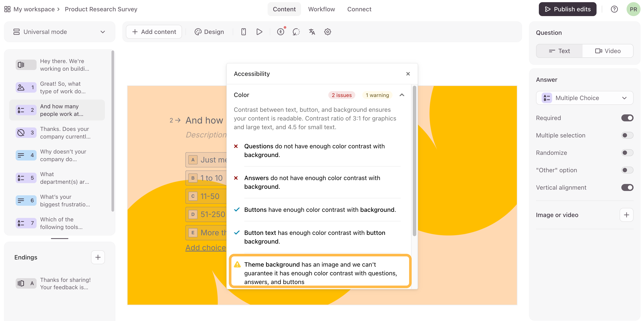Toggle the Required switch off

(627, 118)
